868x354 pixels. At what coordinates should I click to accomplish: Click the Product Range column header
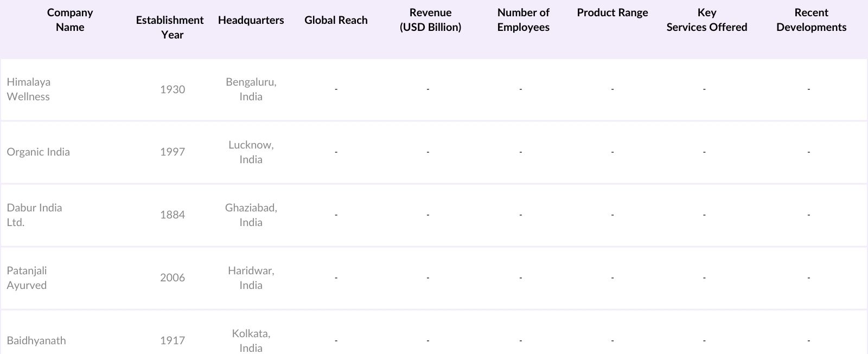click(612, 12)
